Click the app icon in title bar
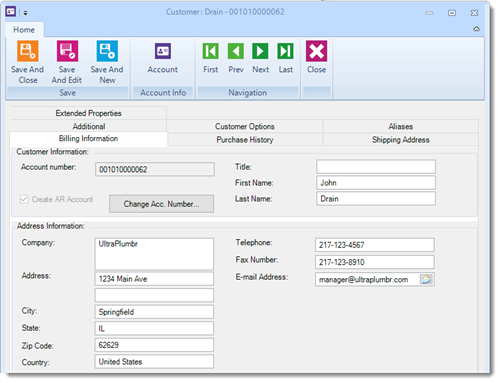Screen dimensions: 500x383 click(11, 12)
